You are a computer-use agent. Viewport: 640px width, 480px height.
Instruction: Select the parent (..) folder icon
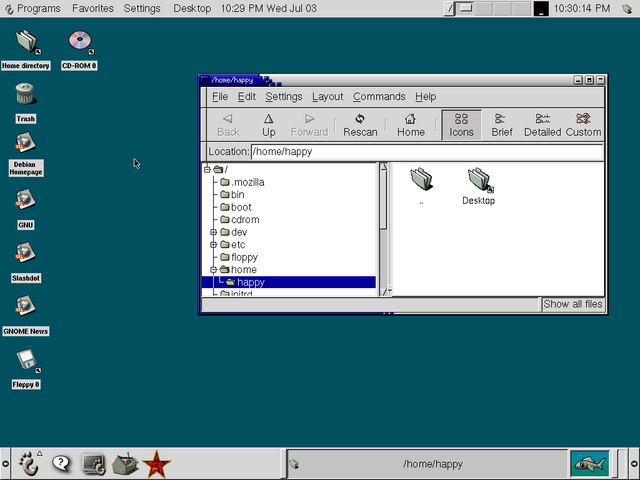click(421, 186)
